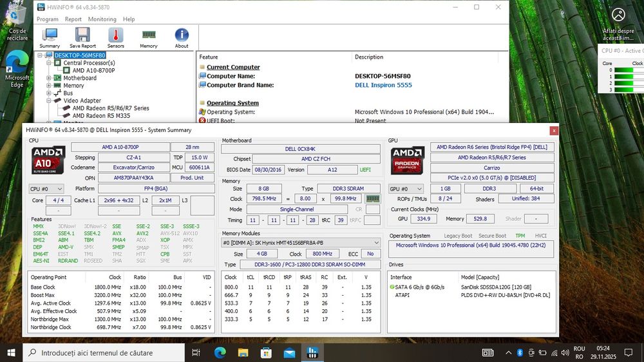Open Task View in the taskbar

pyautogui.click(x=196, y=352)
